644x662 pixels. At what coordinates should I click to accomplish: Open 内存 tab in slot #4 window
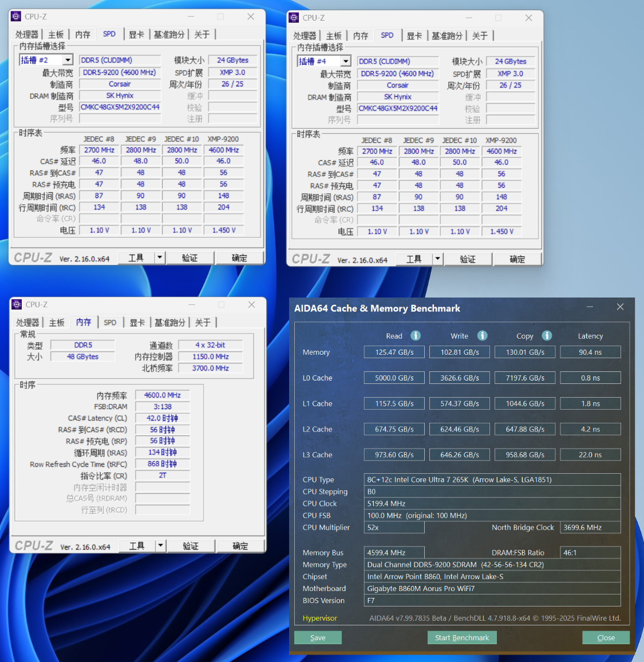(x=361, y=36)
